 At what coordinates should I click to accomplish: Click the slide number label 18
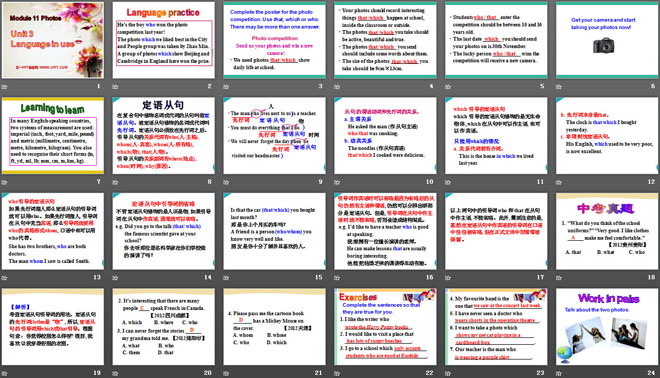point(652,277)
